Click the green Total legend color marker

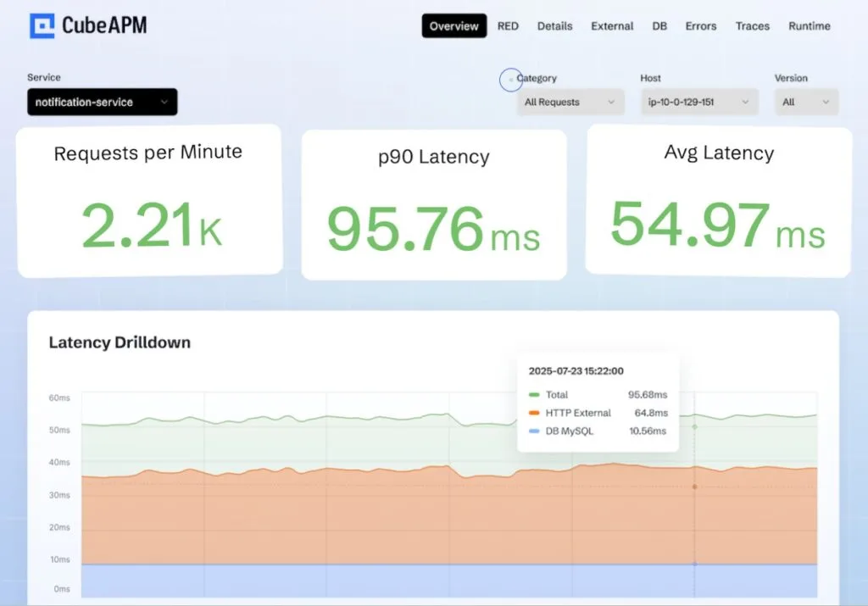[535, 394]
